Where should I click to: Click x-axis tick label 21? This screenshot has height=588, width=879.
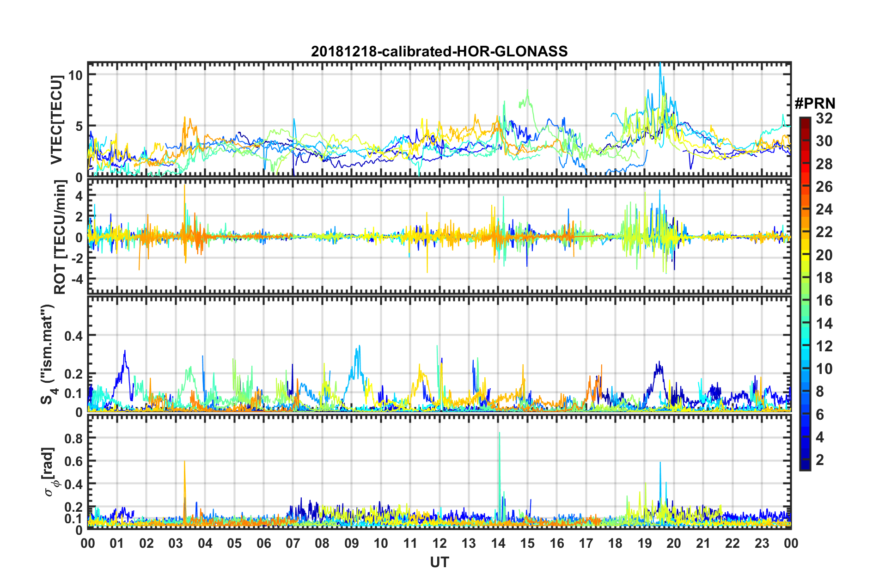pyautogui.click(x=703, y=543)
